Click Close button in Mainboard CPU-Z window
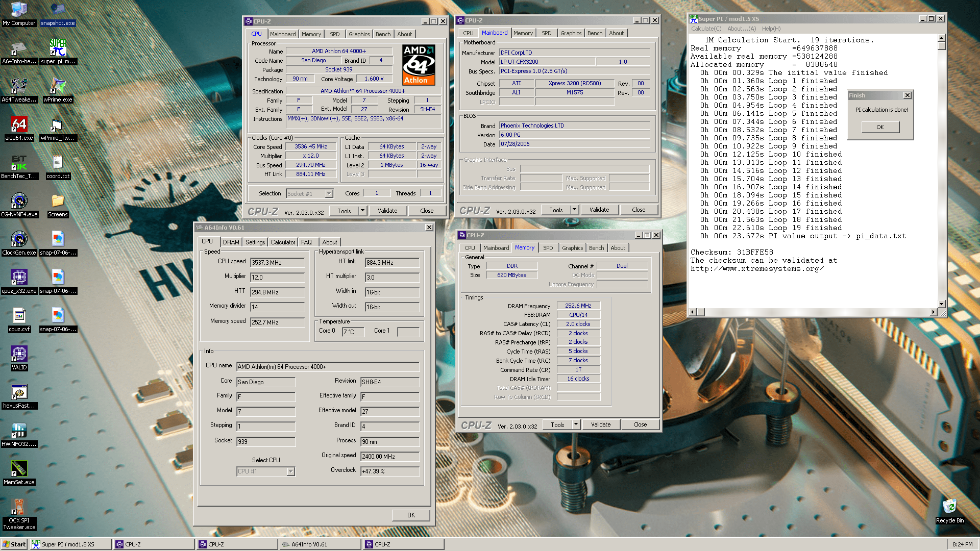980x551 pixels. click(639, 210)
